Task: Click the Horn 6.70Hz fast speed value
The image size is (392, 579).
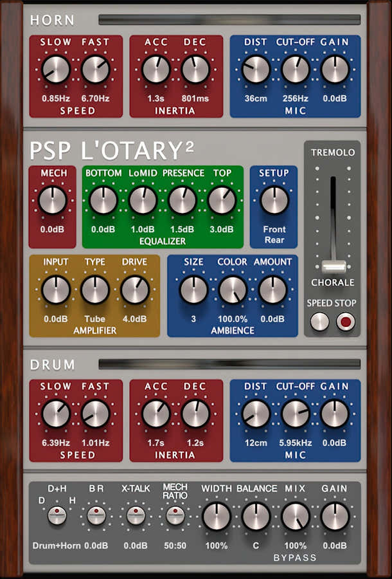Action: (96, 98)
